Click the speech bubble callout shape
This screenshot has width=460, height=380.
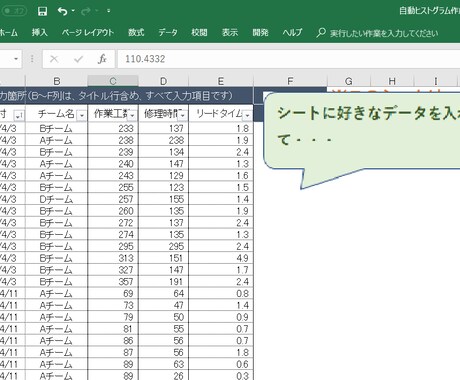pyautogui.click(x=362, y=140)
